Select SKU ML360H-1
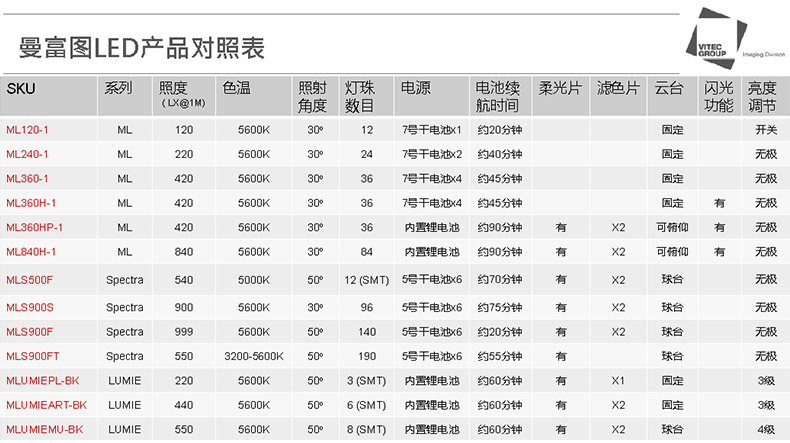 click(31, 203)
